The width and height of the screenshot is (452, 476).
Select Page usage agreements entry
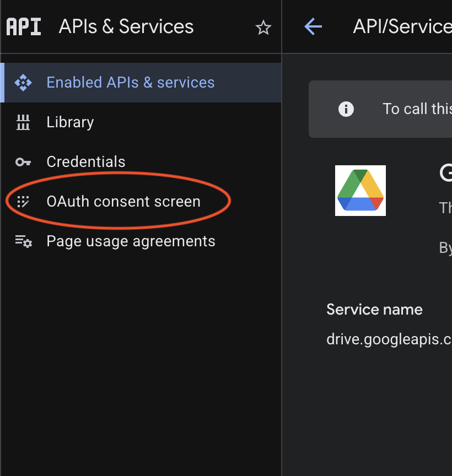coord(131,241)
